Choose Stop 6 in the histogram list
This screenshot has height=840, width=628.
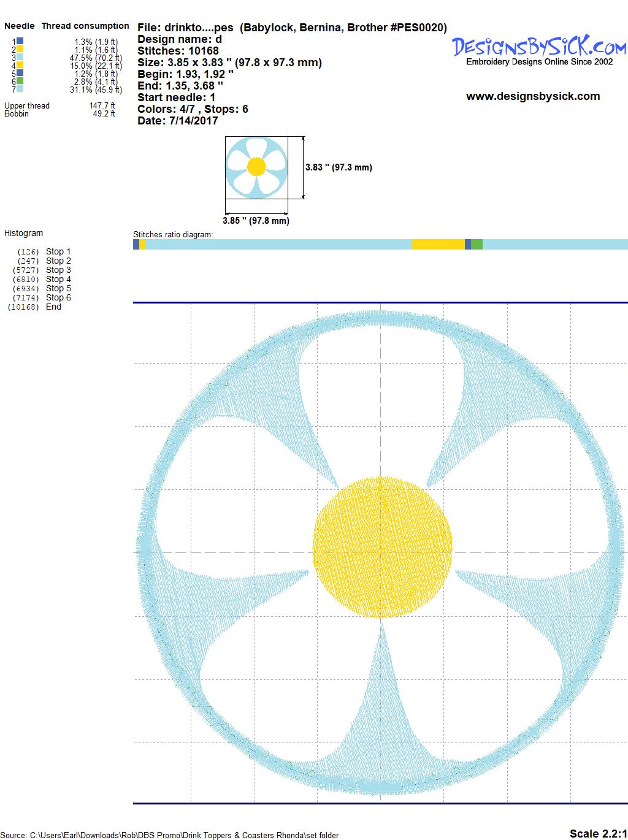[58, 297]
